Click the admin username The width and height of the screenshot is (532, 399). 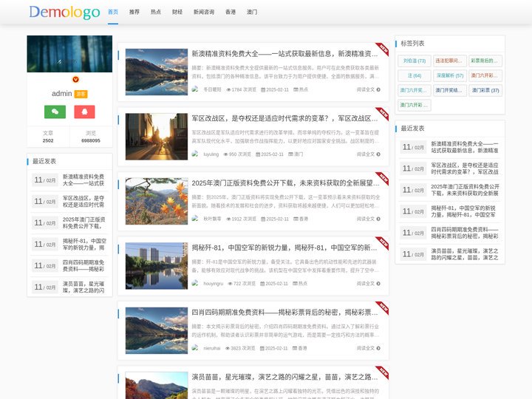click(x=62, y=94)
